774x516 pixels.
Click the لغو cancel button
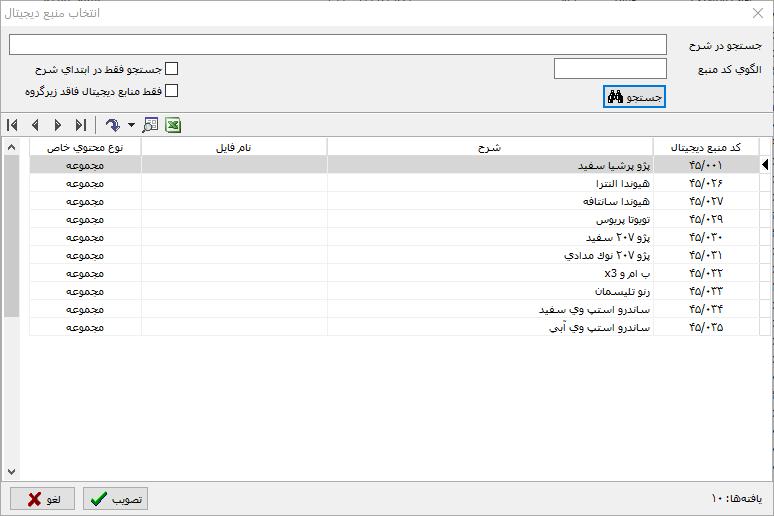pos(42,498)
